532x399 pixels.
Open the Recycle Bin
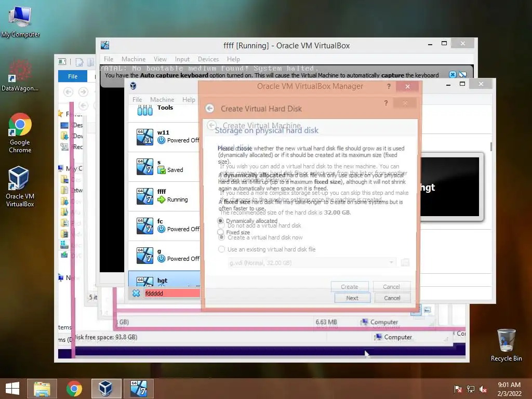(x=506, y=345)
